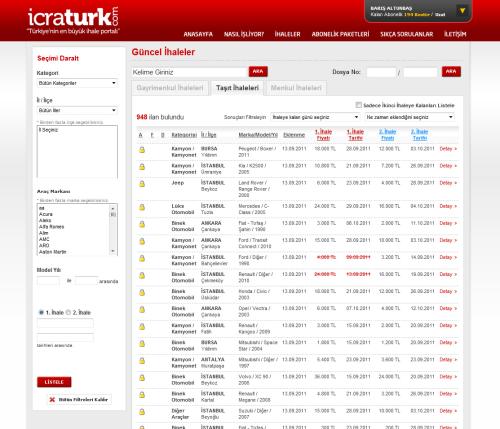
Task: Enable the Sadece İkinci İhaleye Kalanları Listele checkbox
Action: click(359, 105)
